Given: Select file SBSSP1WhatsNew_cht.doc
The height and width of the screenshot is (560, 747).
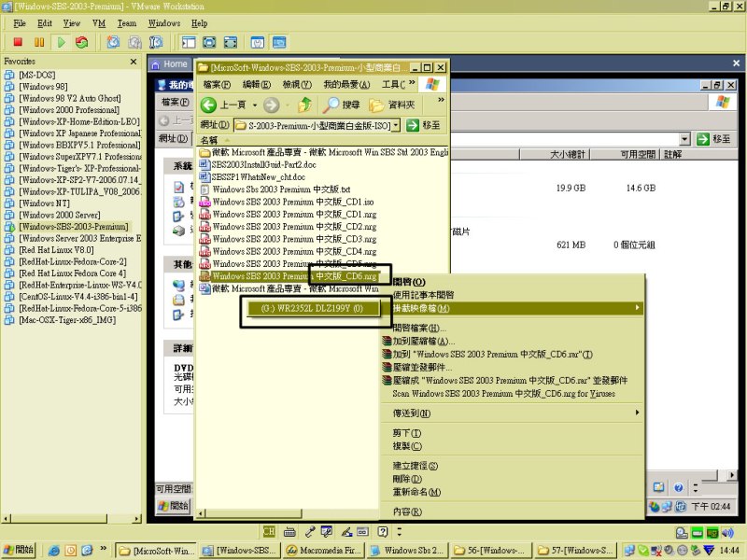Looking at the screenshot, I should click(x=259, y=177).
